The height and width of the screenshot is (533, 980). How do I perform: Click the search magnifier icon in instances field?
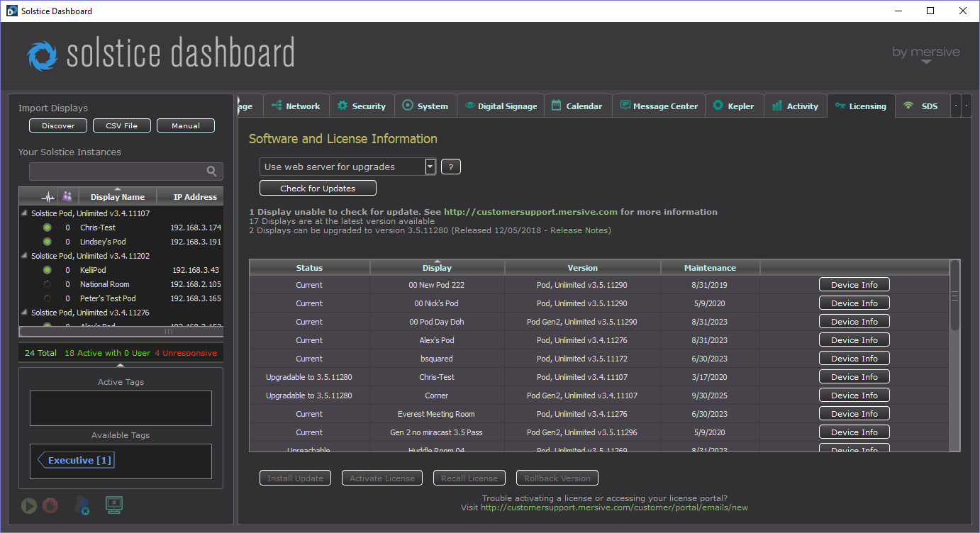pyautogui.click(x=211, y=171)
